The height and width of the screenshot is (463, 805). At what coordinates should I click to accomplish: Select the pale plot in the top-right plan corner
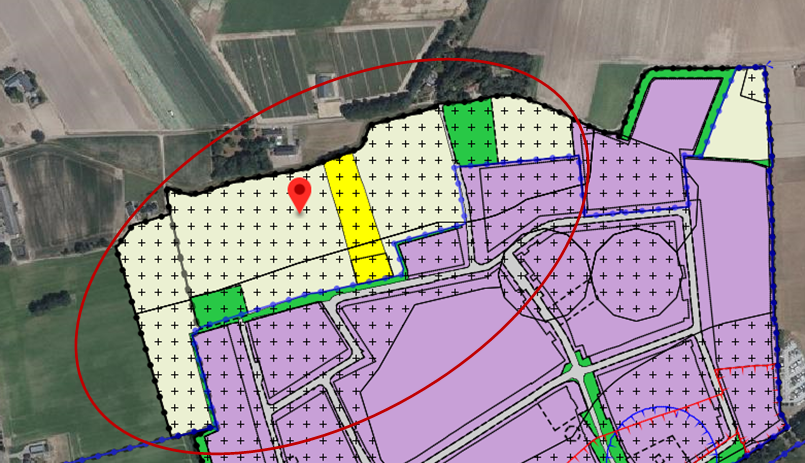[x=739, y=115]
